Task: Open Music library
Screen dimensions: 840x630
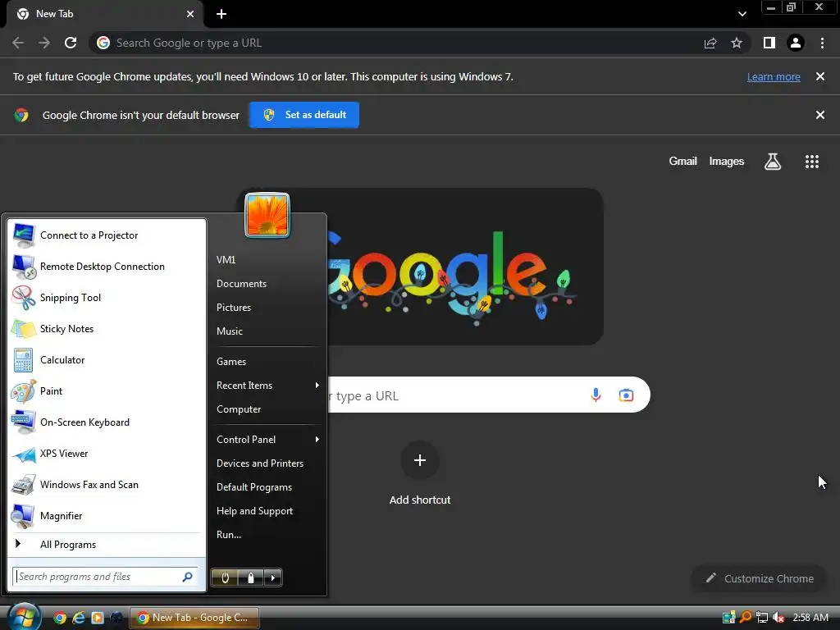Action: pos(268,331)
